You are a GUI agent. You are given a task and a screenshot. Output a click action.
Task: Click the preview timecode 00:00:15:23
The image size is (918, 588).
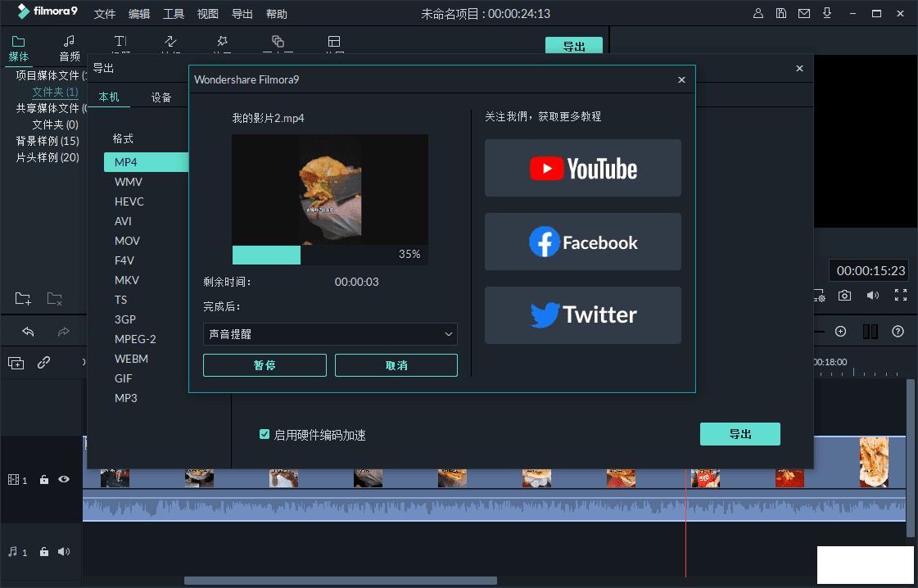coord(871,270)
